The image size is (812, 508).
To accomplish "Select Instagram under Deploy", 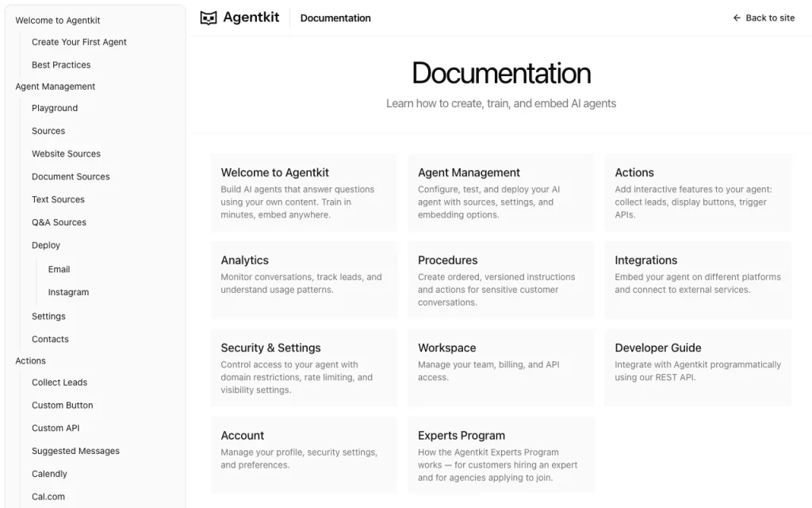I will (x=68, y=292).
